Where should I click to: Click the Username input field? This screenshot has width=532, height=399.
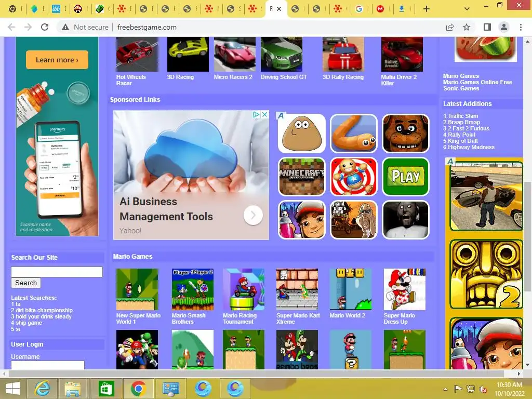[x=47, y=365]
